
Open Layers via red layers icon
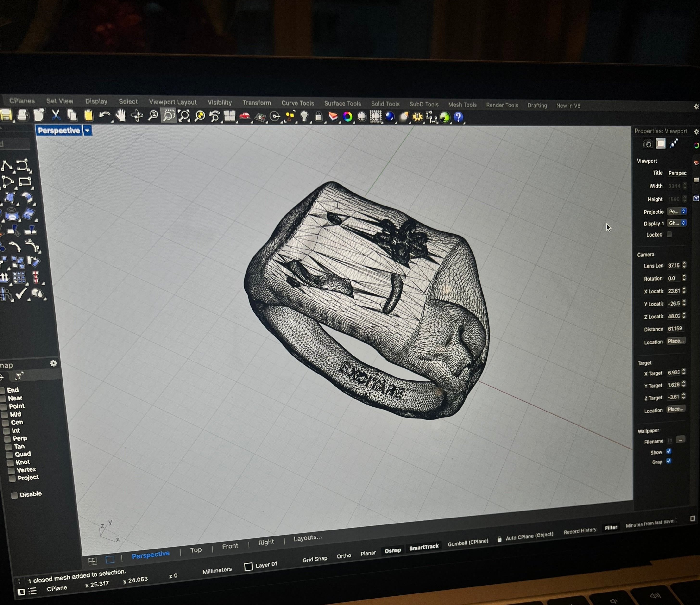tap(333, 117)
